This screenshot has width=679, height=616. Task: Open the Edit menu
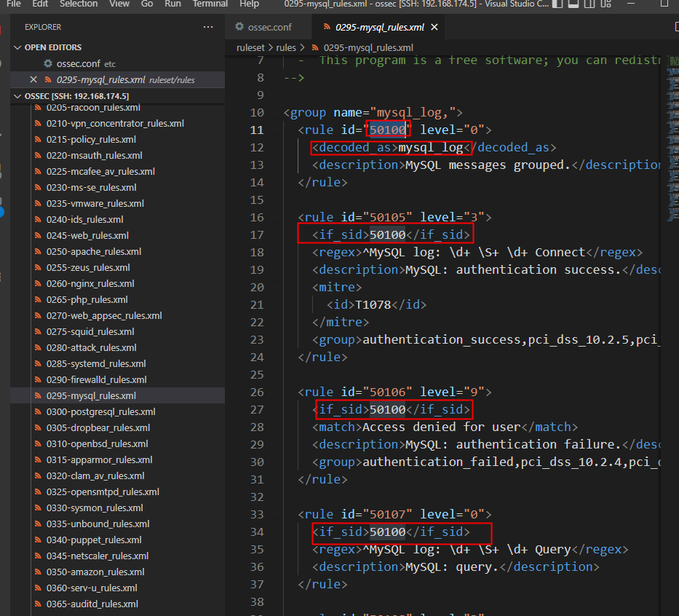coord(40,4)
